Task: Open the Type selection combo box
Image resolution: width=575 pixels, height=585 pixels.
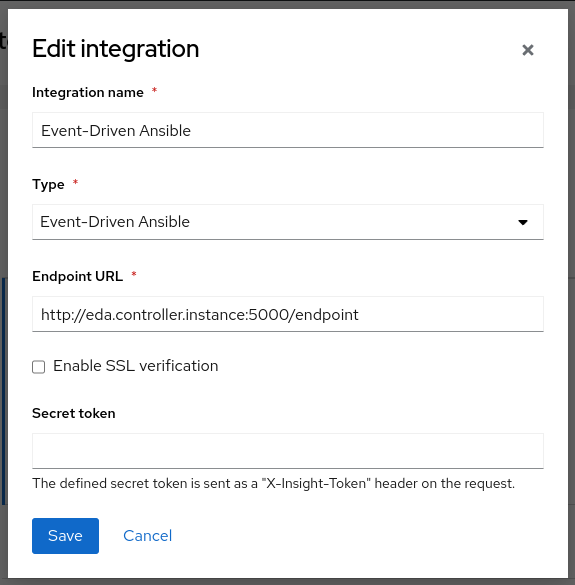Action: [x=288, y=222]
